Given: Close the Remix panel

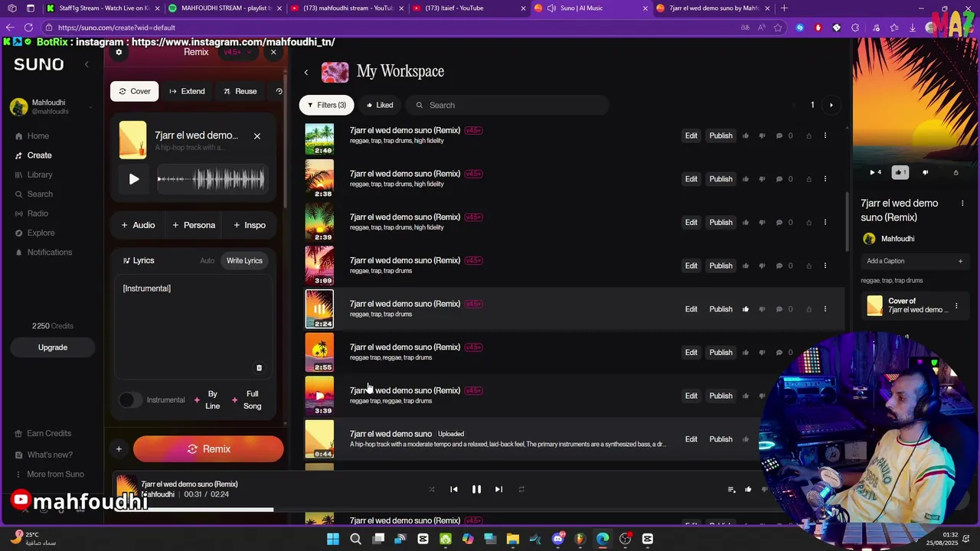Looking at the screenshot, I should pyautogui.click(x=273, y=52).
